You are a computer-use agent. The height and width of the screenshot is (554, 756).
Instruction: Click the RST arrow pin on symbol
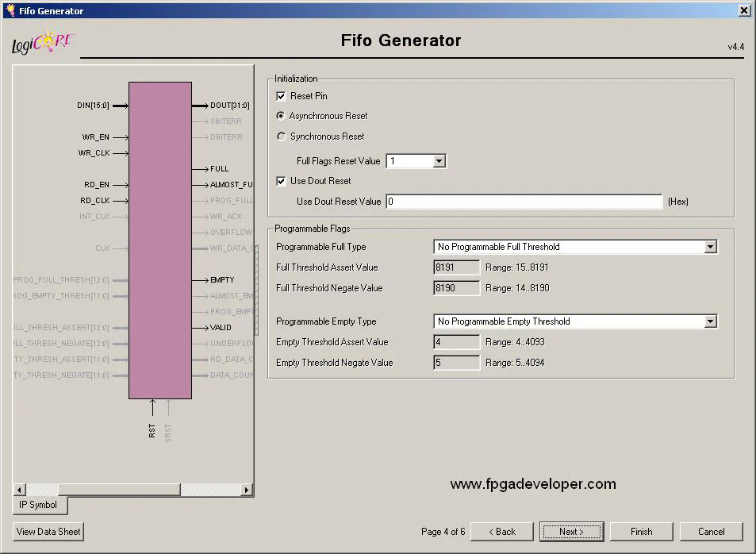[x=152, y=408]
